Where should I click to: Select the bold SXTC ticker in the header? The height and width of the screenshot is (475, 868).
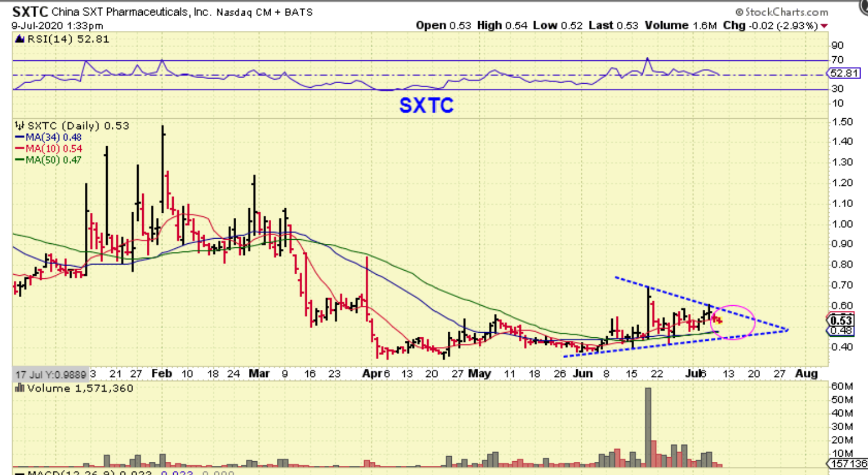pyautogui.click(x=30, y=11)
